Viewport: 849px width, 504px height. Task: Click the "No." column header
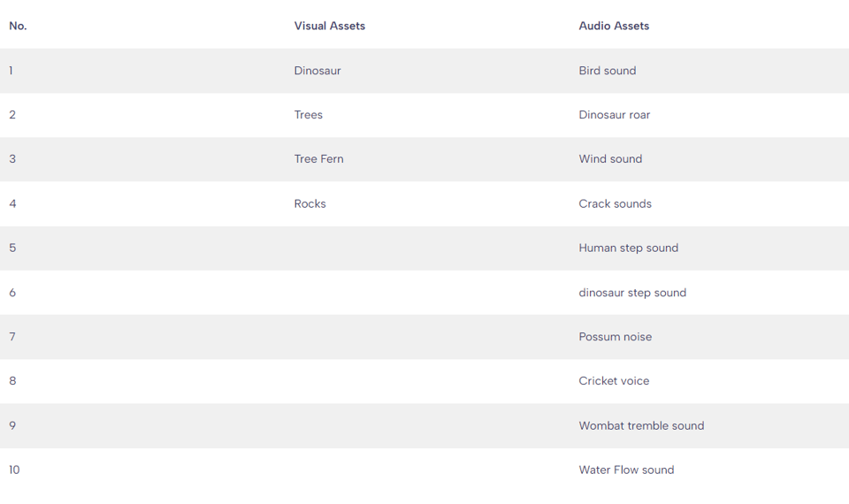[x=18, y=27]
